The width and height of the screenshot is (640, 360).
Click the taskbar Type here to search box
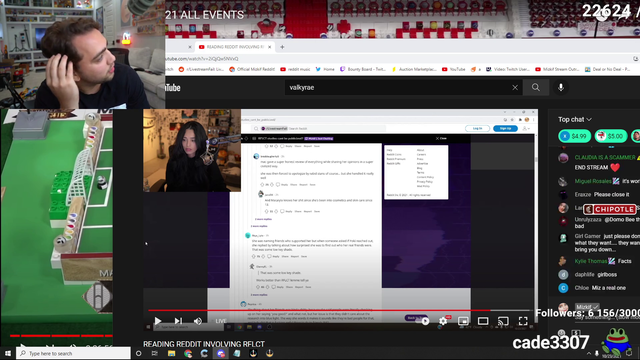(x=73, y=353)
